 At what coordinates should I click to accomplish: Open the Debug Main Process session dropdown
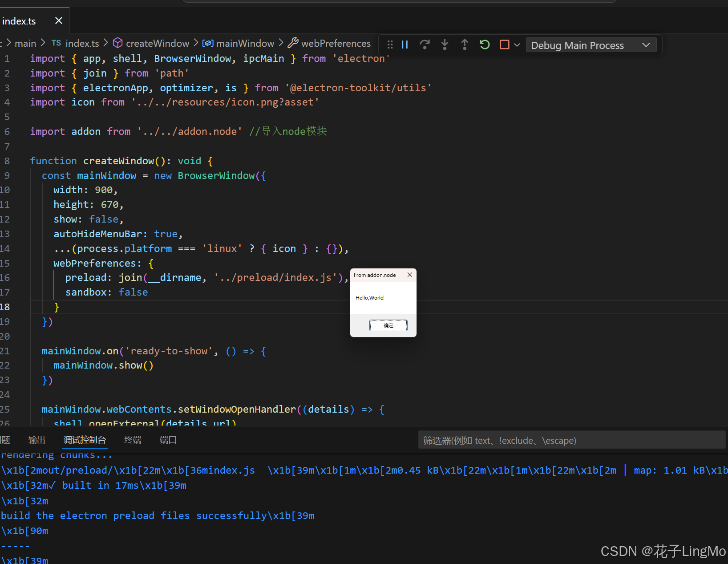[591, 45]
